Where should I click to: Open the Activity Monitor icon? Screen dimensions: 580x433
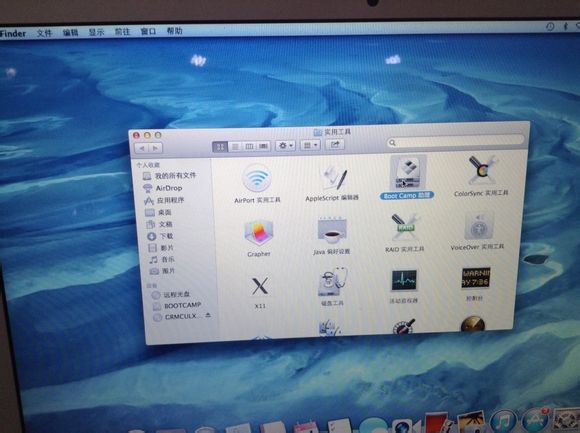click(404, 281)
